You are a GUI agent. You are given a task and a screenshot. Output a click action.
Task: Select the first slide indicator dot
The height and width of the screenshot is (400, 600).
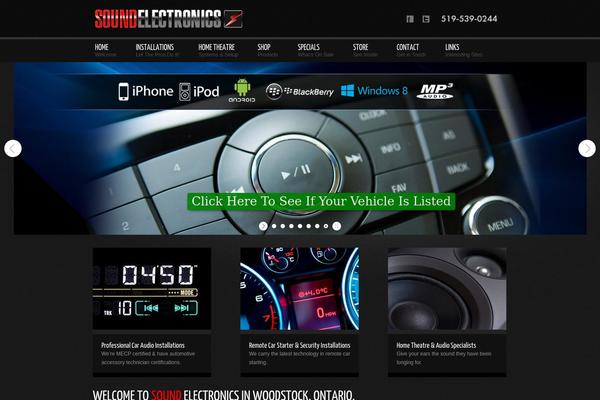coord(274,226)
